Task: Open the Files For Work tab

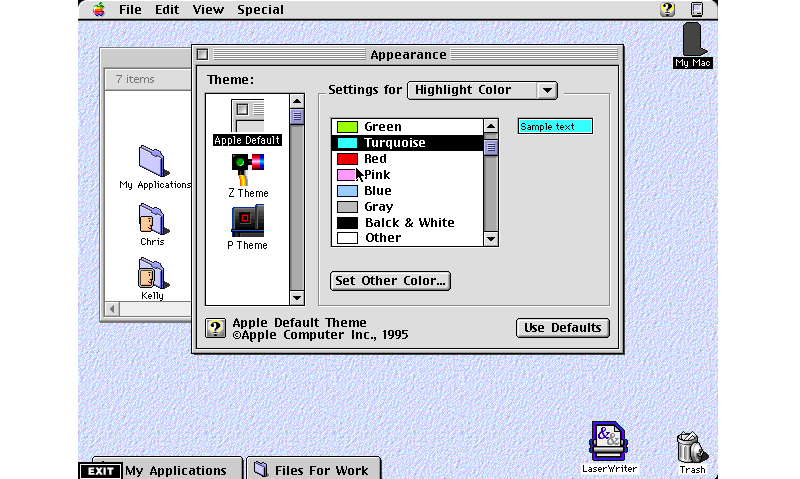Action: pos(313,470)
